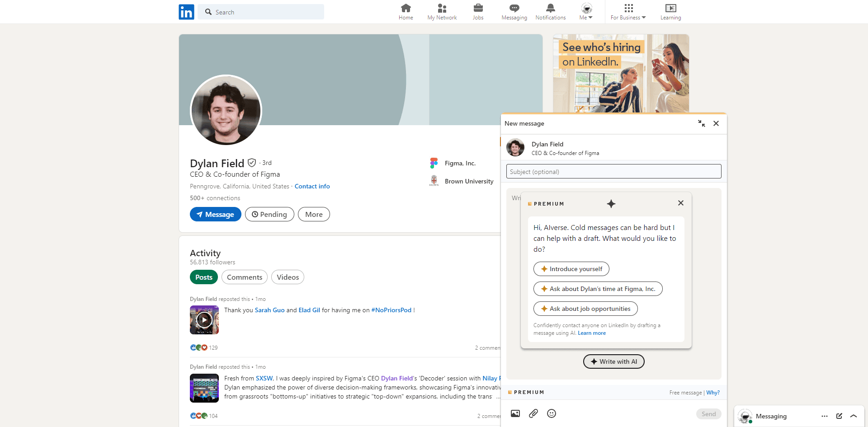The image size is (868, 427).
Task: Click the Subject field of the message
Action: click(613, 171)
